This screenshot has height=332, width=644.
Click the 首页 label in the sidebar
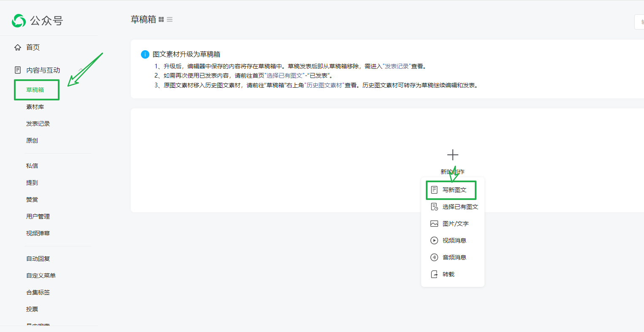point(33,47)
